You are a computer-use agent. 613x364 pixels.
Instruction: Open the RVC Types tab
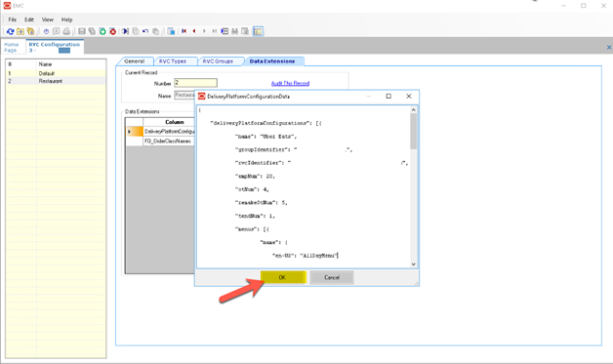[173, 61]
